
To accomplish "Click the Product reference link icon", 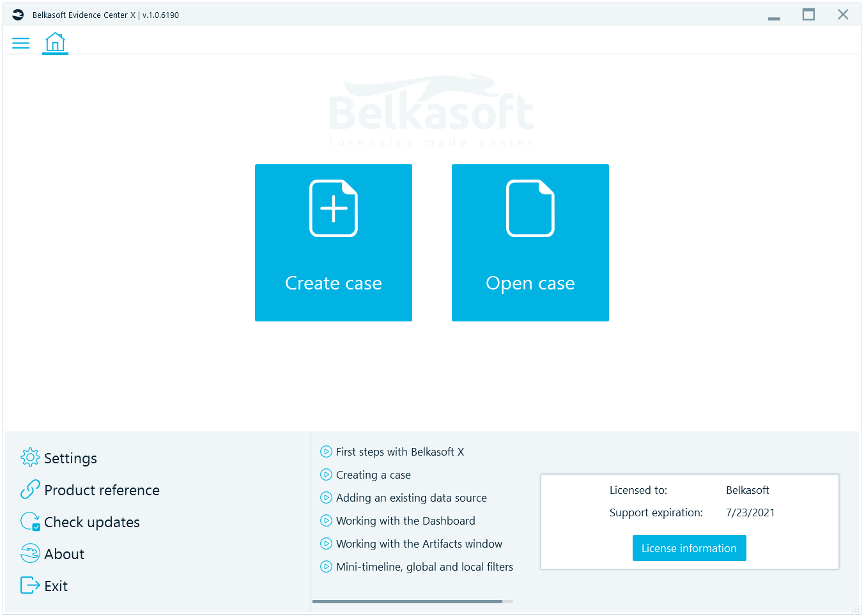I will 30,489.
